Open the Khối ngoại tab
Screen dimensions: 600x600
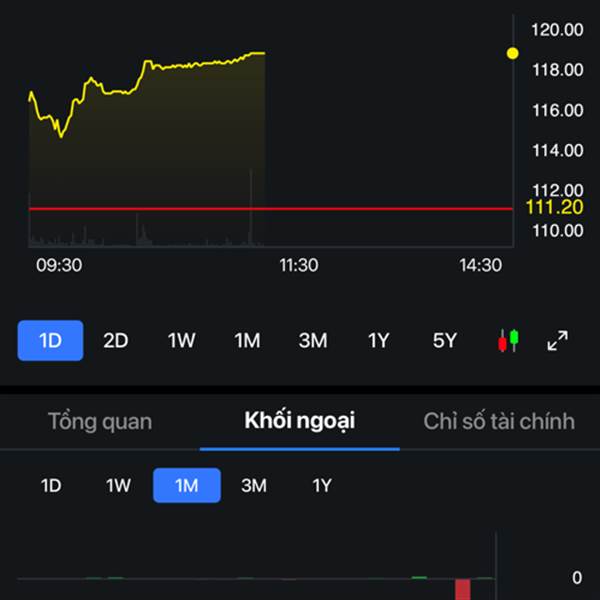pyautogui.click(x=300, y=421)
